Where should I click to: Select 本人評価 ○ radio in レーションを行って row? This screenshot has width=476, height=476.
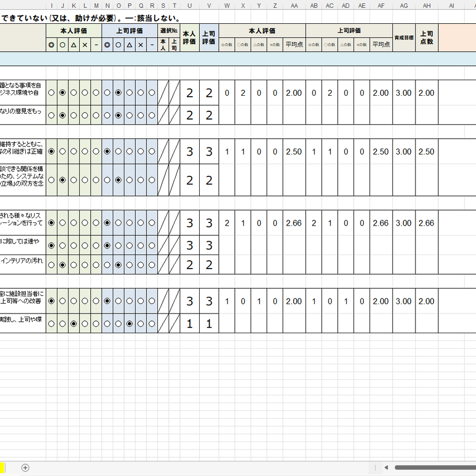pyautogui.click(x=63, y=223)
